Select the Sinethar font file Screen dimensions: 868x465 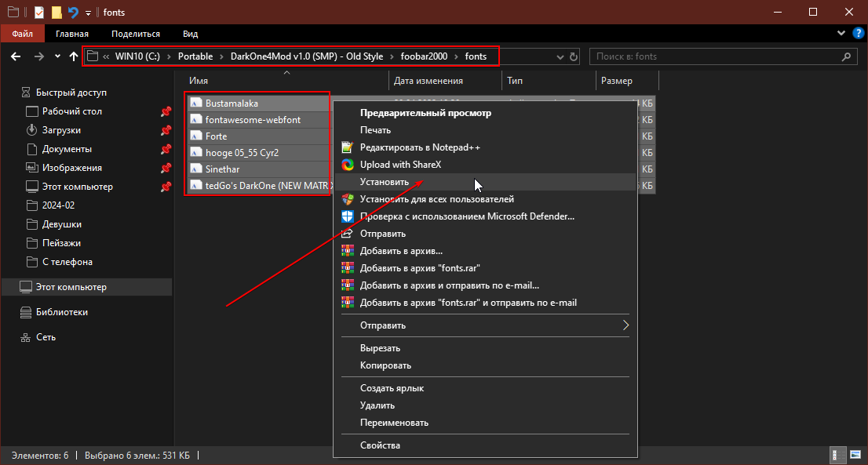coord(223,169)
